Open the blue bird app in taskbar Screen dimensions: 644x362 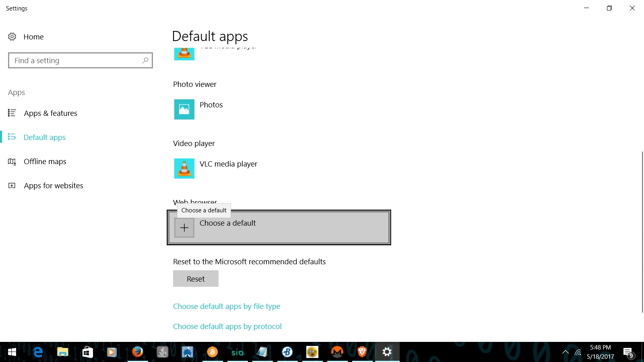point(188,352)
